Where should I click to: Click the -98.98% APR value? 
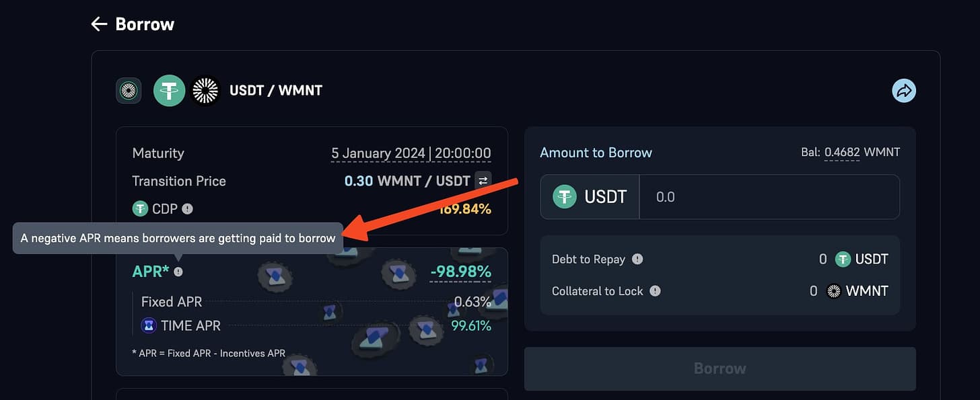tap(460, 272)
